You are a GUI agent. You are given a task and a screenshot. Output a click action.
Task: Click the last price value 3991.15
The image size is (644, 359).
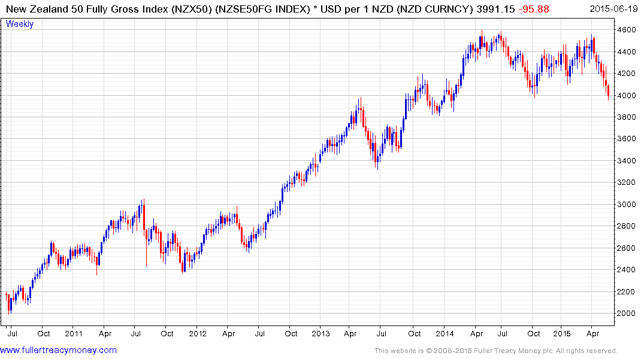pyautogui.click(x=495, y=9)
